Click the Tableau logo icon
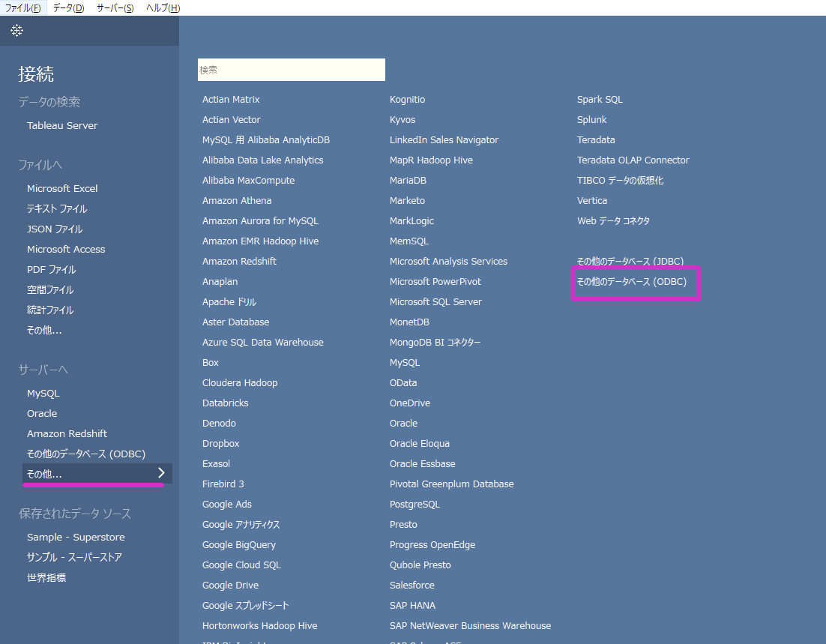 pyautogui.click(x=16, y=31)
